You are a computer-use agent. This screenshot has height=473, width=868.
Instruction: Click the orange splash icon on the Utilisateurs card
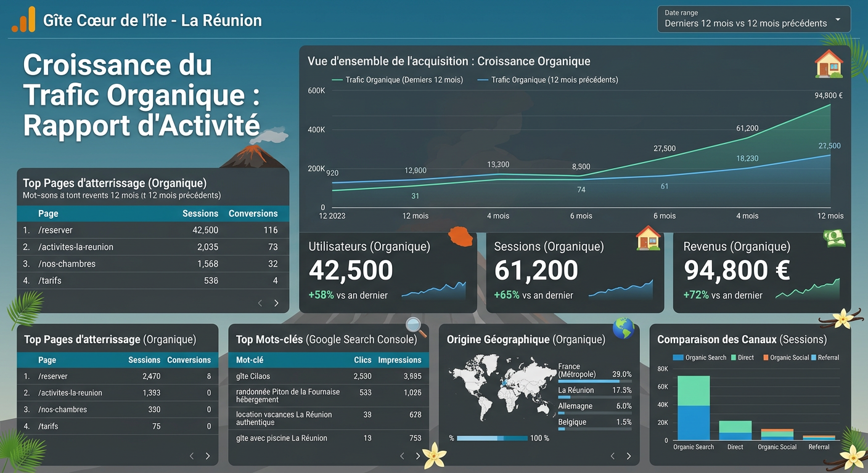pyautogui.click(x=461, y=236)
